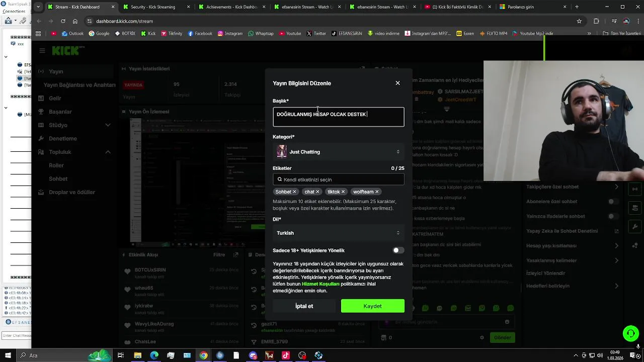
Task: Go back in browser history
Action: pos(39,21)
